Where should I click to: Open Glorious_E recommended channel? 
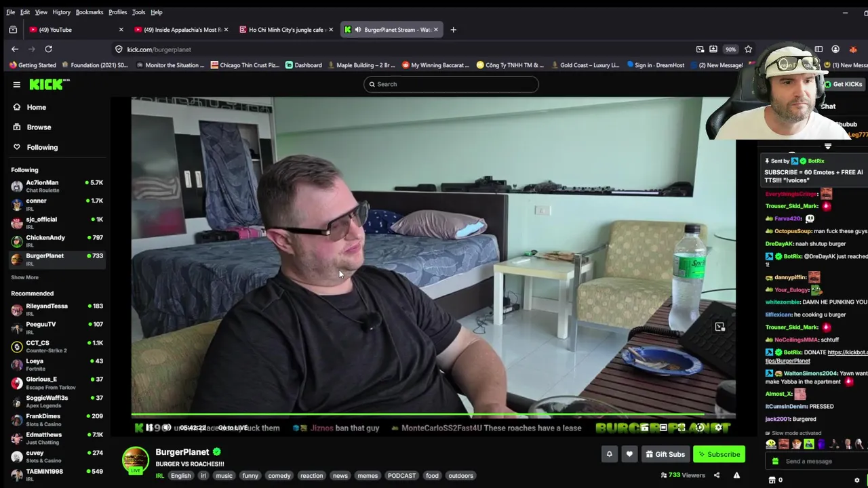pos(57,383)
